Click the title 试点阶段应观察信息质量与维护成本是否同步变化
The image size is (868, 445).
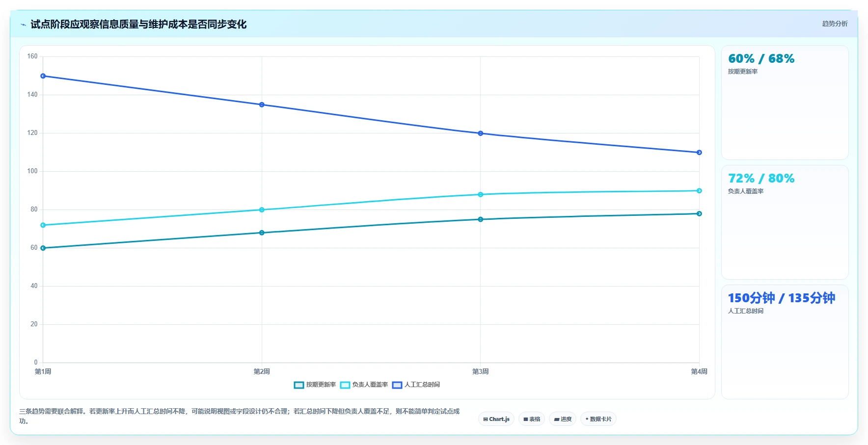(138, 25)
